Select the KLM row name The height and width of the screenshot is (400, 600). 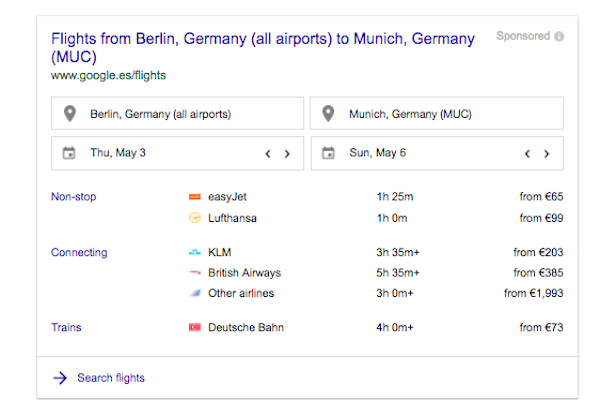click(220, 252)
